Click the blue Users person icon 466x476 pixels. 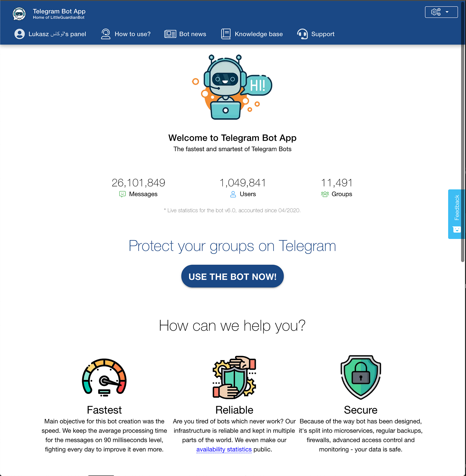(233, 194)
